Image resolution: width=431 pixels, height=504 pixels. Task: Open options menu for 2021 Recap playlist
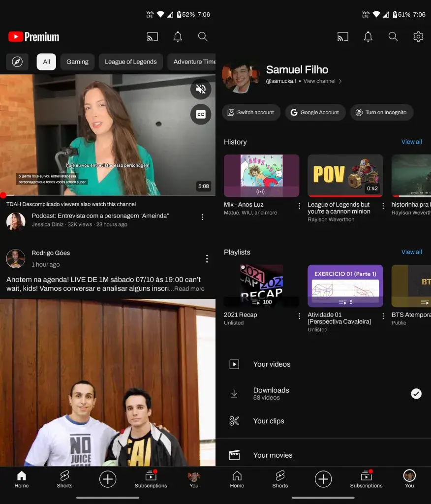(x=299, y=316)
